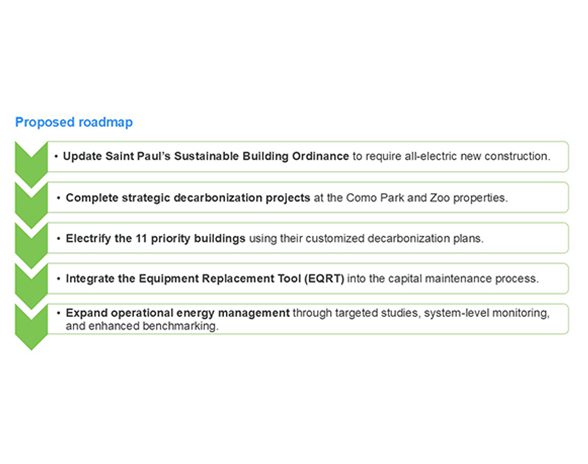Click the bullet point before "Update Saint Paul's"
The height and width of the screenshot is (464, 588).
(x=56, y=156)
